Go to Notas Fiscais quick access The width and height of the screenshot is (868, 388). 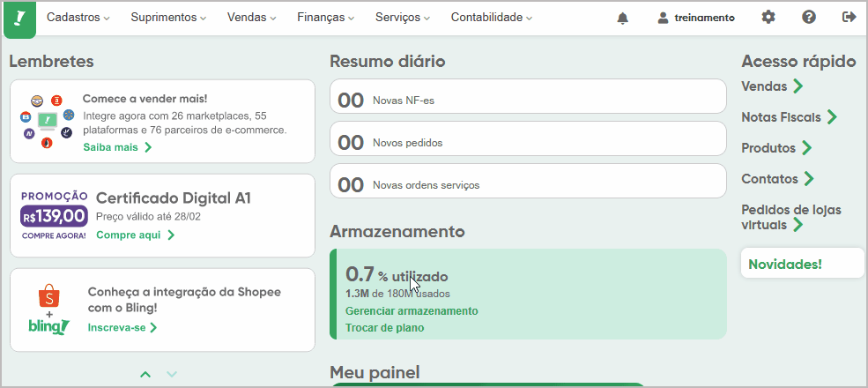click(781, 117)
